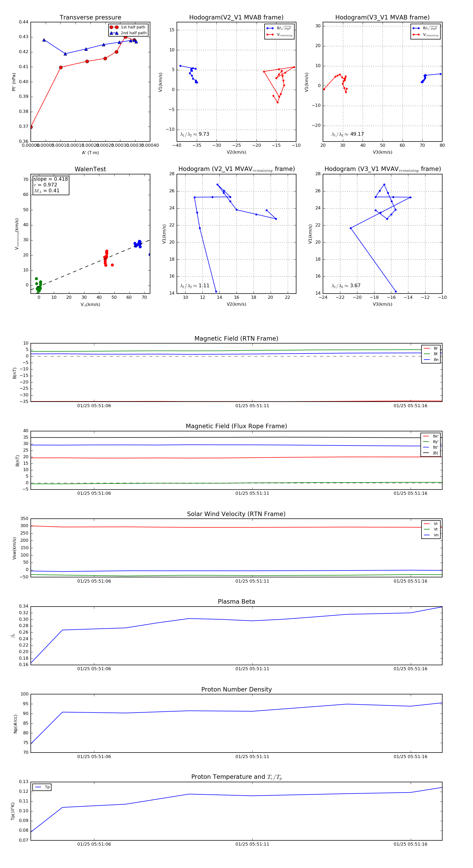
Task: Click the 'Np(#/cc)' axis label
Action: pyautogui.click(x=15, y=723)
